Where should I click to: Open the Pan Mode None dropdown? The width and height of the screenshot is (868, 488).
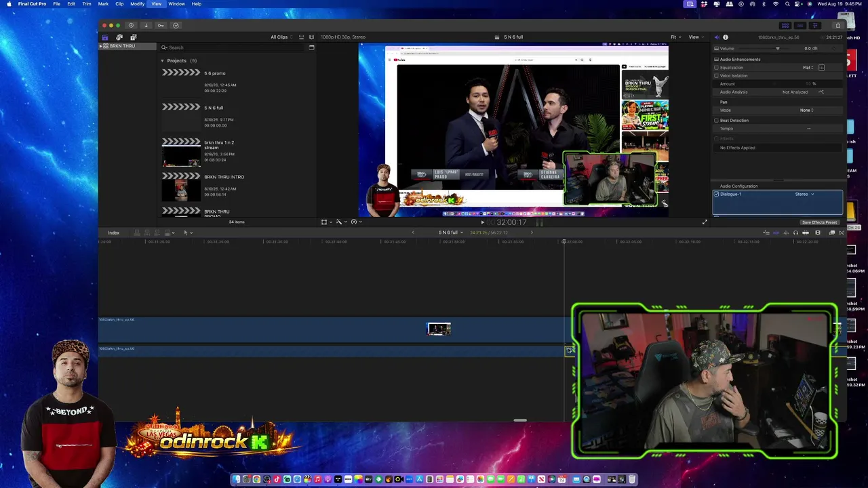(806, 110)
